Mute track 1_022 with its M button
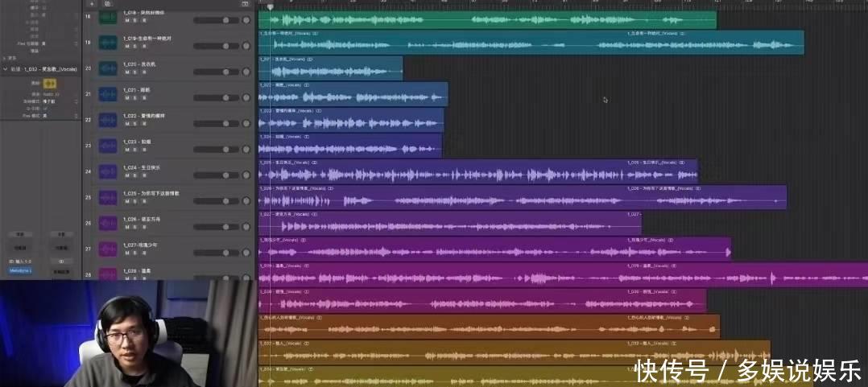 point(126,123)
